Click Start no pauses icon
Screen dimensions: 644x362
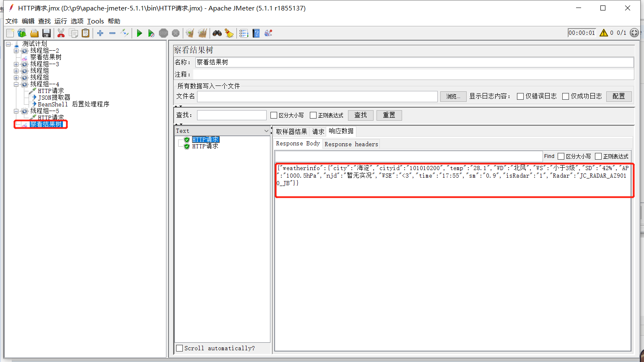point(151,33)
